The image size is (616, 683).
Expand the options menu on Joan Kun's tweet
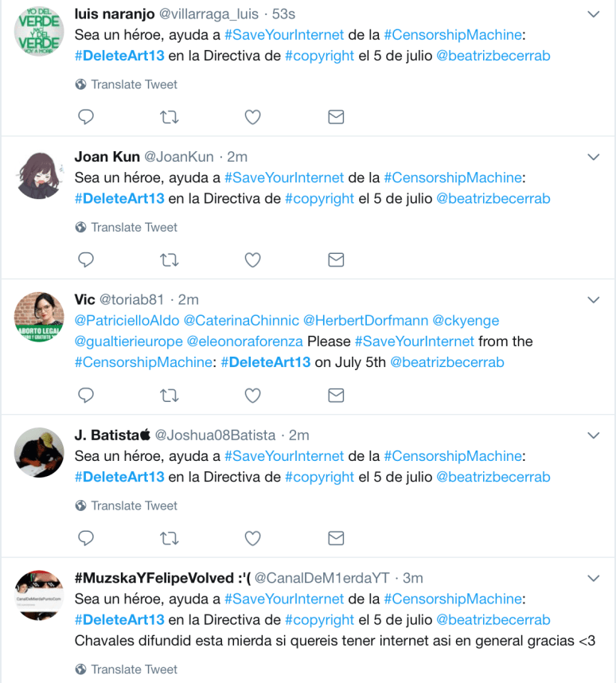tap(594, 157)
